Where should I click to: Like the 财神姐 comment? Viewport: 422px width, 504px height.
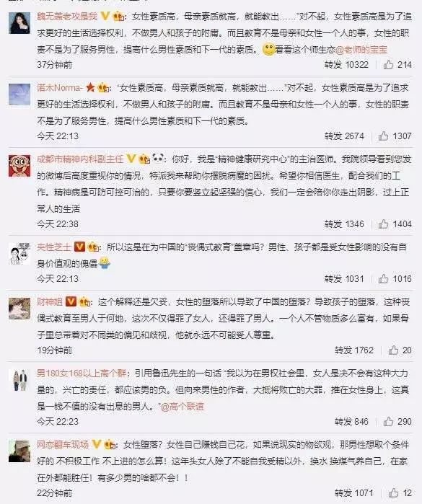[393, 350]
